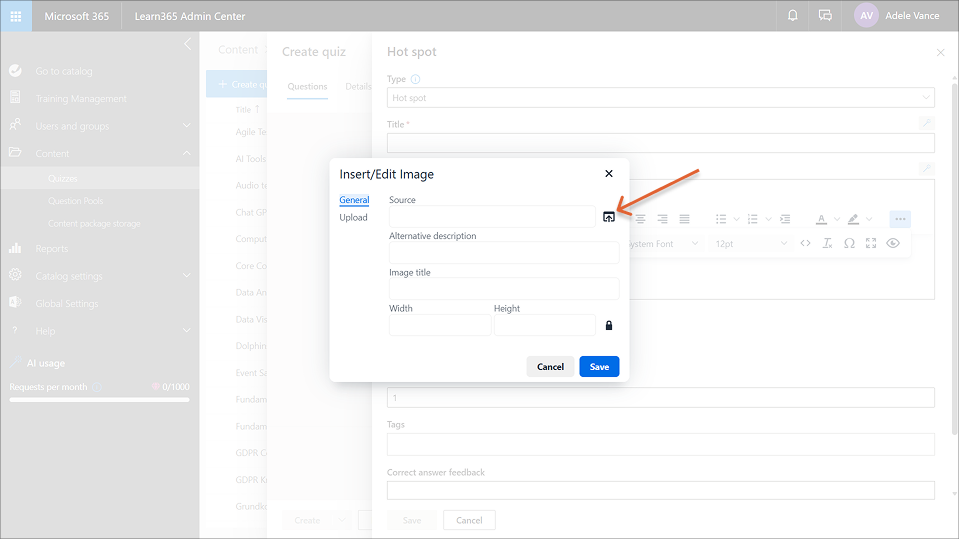
Task: Focus the Alternative description field
Action: click(503, 253)
